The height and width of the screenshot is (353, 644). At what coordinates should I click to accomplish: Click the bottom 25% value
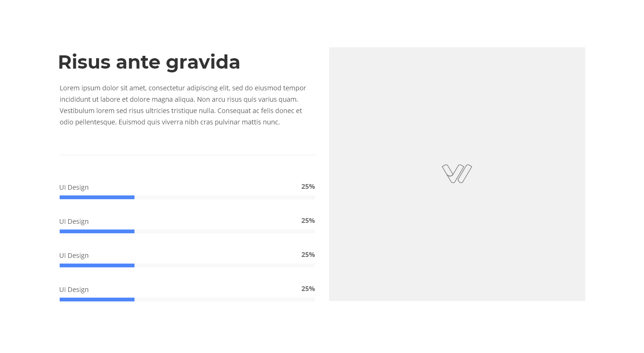click(308, 289)
